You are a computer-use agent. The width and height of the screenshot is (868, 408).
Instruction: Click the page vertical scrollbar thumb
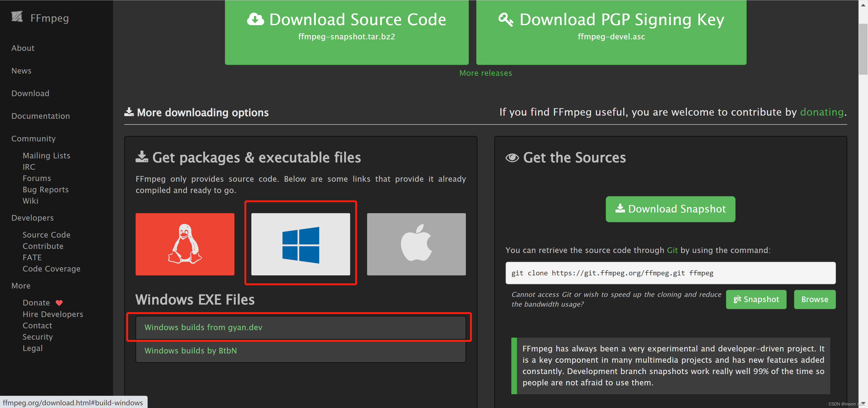863,49
